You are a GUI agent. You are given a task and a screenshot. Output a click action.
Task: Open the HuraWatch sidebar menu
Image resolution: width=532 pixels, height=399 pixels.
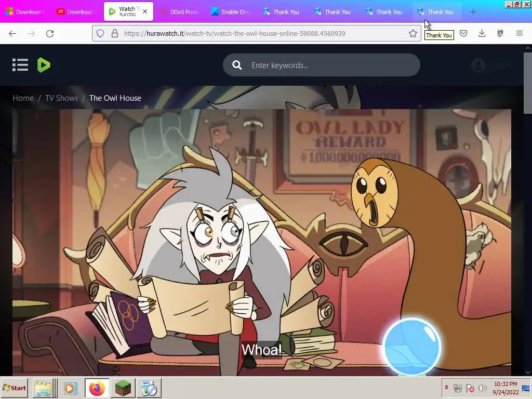click(20, 65)
